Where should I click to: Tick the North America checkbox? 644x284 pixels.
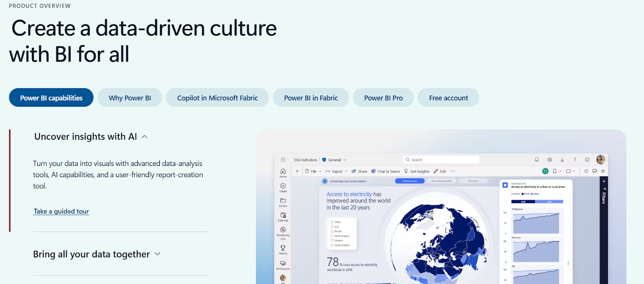coord(332,236)
